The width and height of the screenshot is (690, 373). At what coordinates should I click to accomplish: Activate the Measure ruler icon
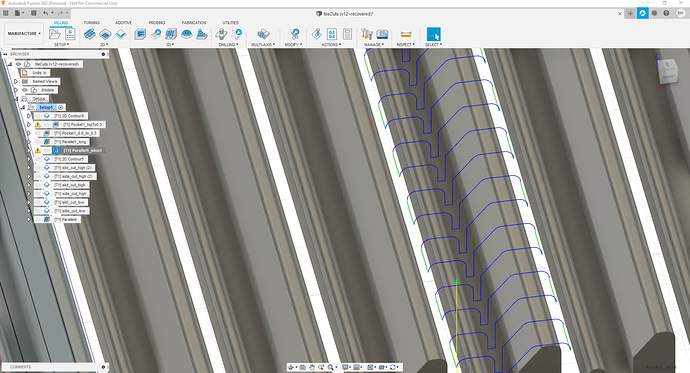pos(406,34)
